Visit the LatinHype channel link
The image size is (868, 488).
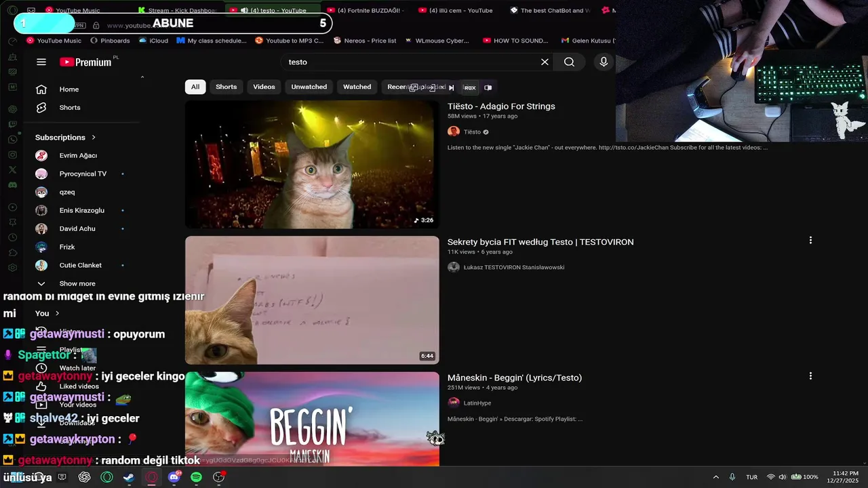(x=477, y=403)
